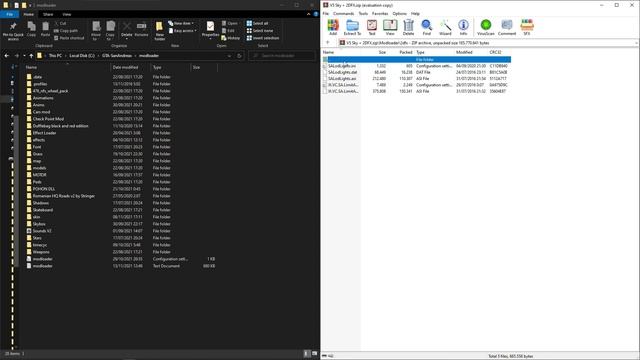The height and width of the screenshot is (360, 640).
Task: Click History in Explorer ribbon
Action: (231, 38)
